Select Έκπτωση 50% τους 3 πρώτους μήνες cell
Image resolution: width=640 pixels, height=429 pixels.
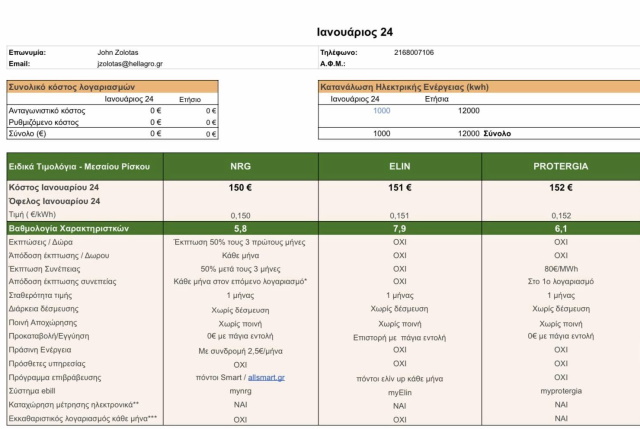click(x=240, y=242)
